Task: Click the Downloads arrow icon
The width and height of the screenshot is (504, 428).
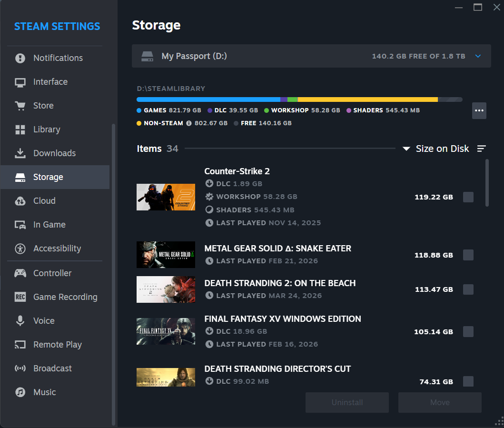Action: coord(20,153)
